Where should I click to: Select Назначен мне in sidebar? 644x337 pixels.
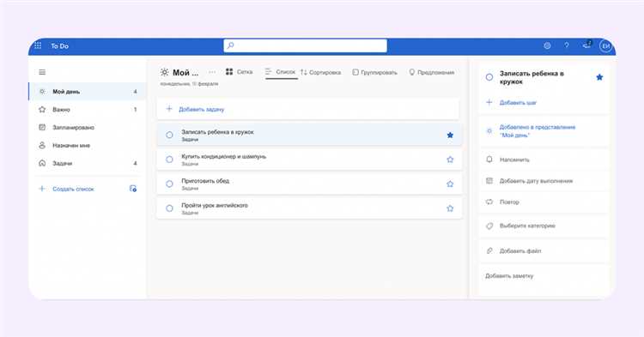pos(88,145)
